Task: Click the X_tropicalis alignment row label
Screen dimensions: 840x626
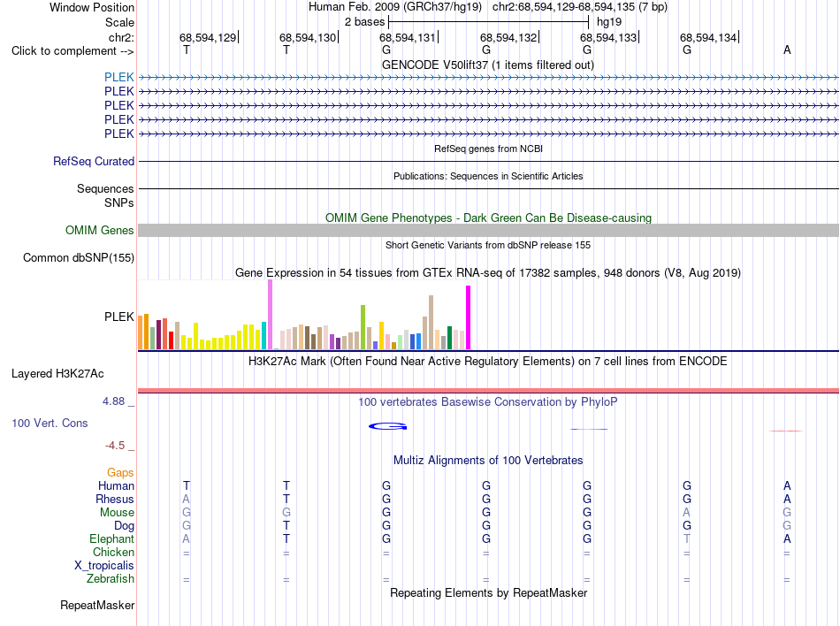Action: (x=104, y=566)
